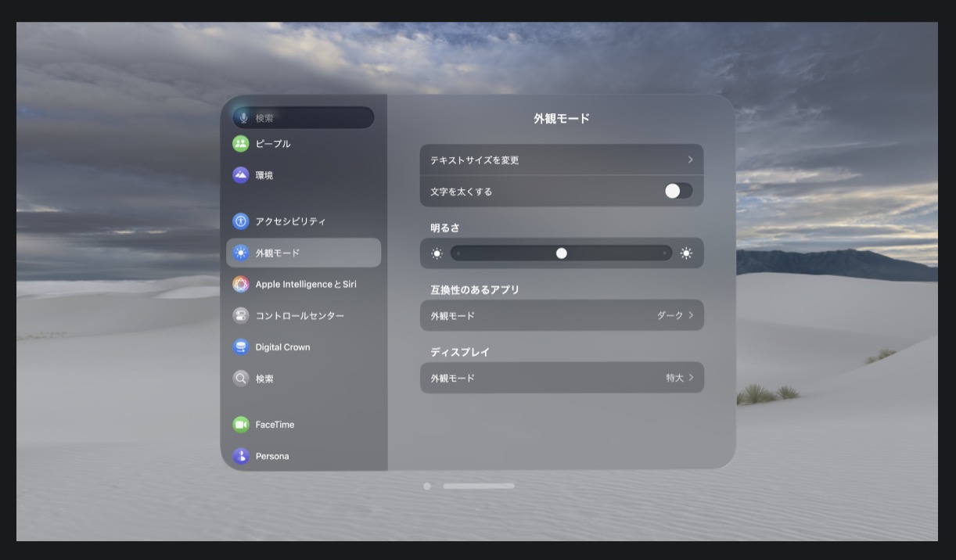Click the ダーク value text
This screenshot has width=956, height=560.
(670, 315)
